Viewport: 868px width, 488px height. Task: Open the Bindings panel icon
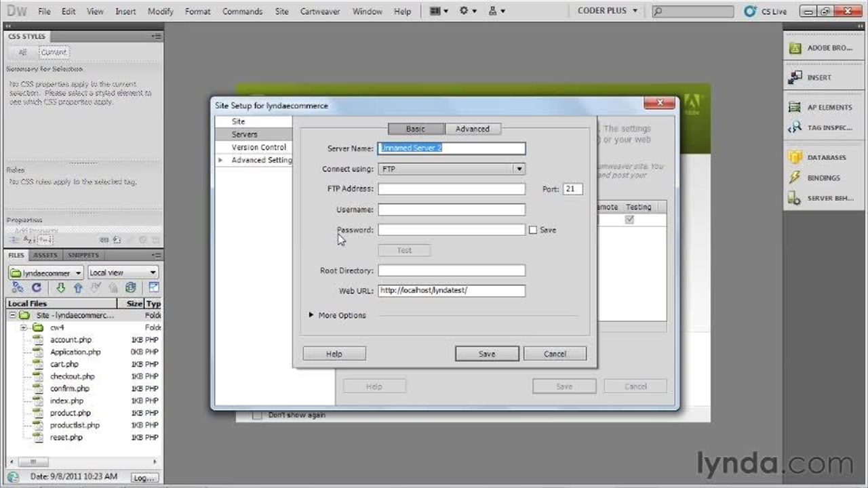click(795, 178)
